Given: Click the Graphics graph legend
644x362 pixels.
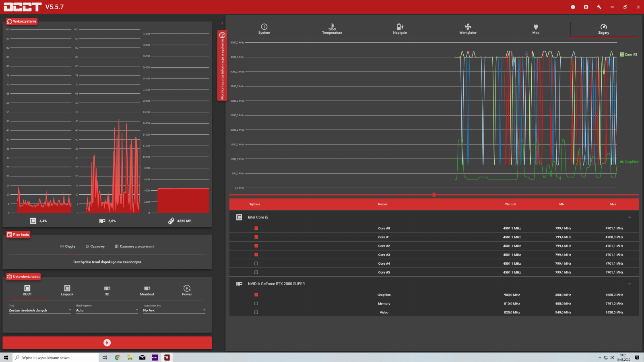Looking at the screenshot, I should (629, 162).
